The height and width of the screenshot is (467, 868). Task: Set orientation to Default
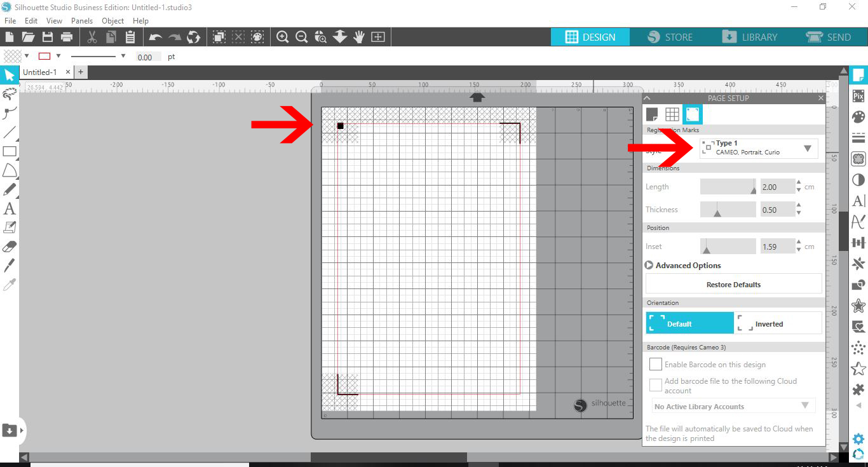[689, 323]
